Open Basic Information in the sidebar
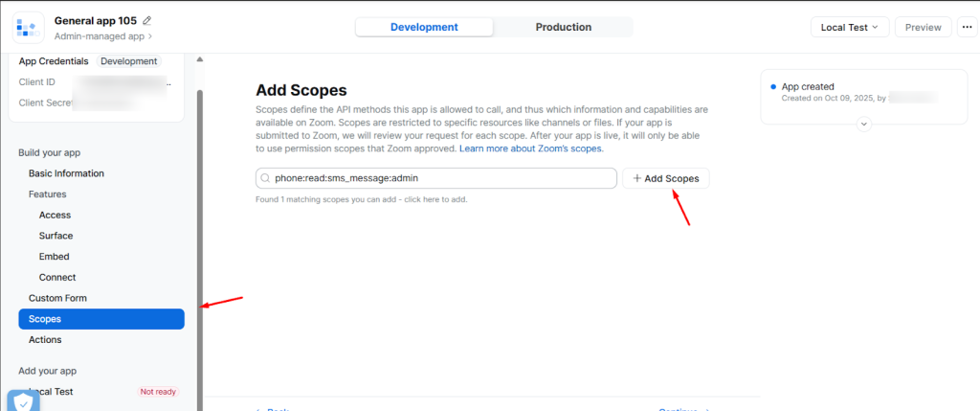The width and height of the screenshot is (980, 411). tap(66, 173)
